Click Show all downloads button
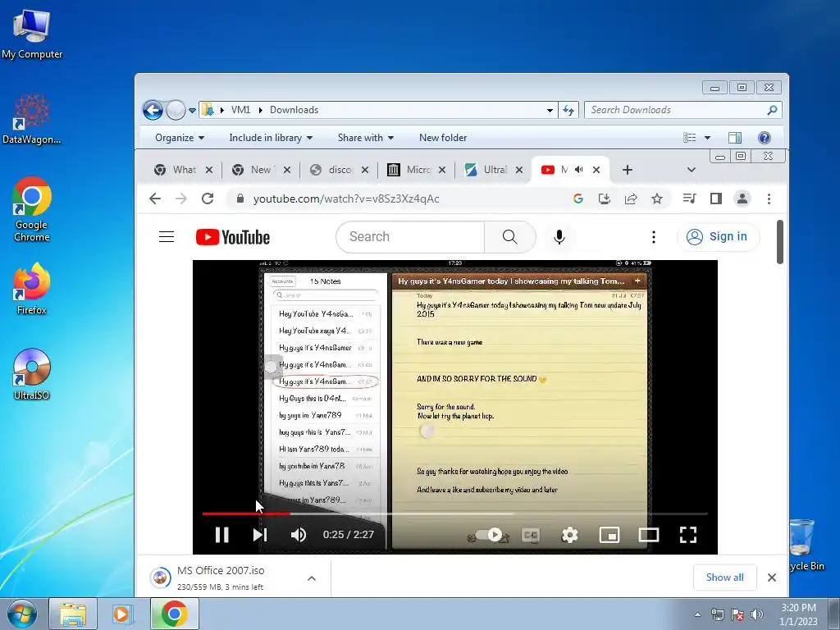 click(x=724, y=577)
